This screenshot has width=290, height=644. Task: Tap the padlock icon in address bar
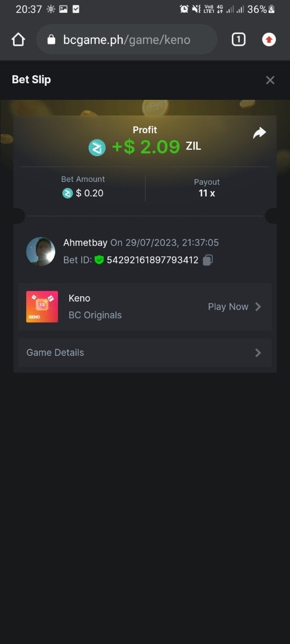click(52, 39)
